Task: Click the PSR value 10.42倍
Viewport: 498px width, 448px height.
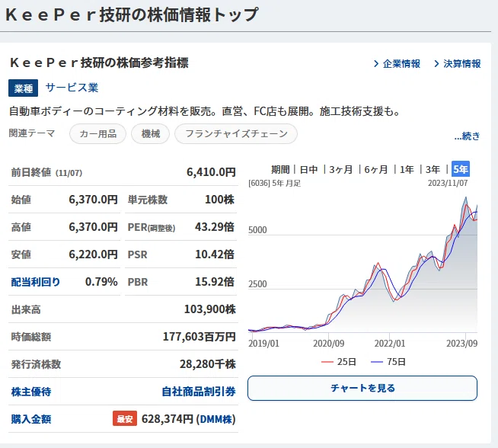Action: click(215, 254)
